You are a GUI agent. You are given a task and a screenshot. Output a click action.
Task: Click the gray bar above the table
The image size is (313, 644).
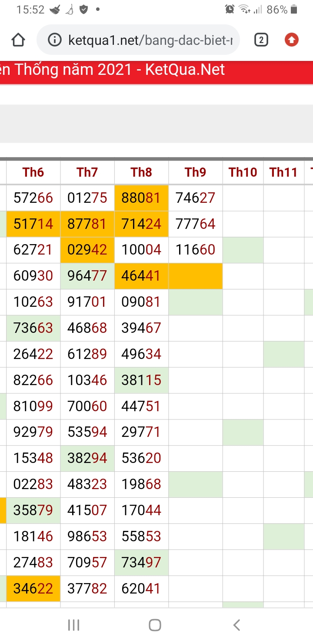click(156, 124)
